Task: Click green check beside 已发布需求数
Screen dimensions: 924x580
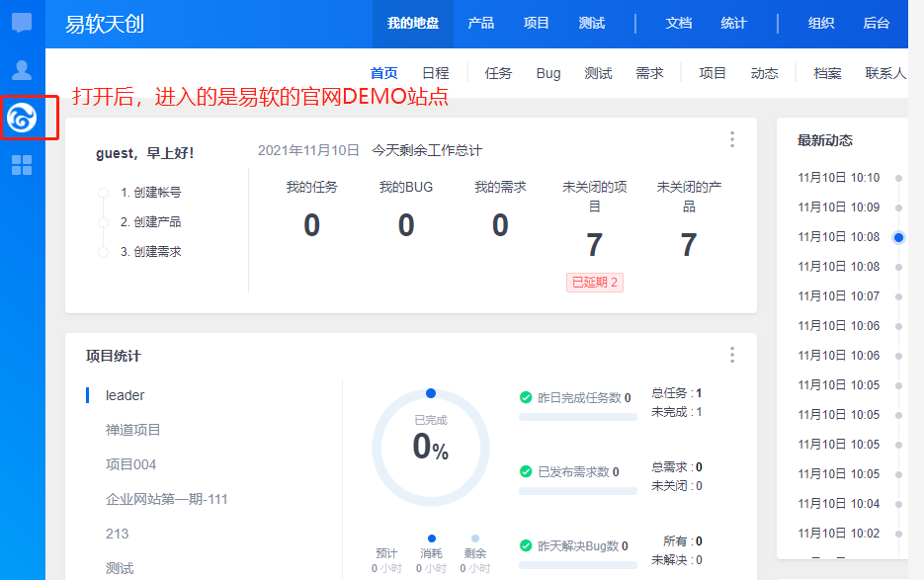Action: coord(526,471)
